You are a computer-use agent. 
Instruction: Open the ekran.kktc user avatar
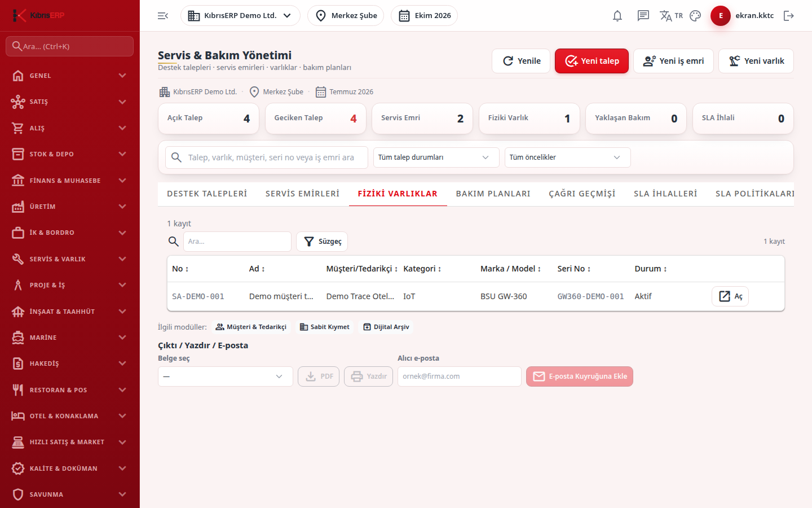[721, 16]
